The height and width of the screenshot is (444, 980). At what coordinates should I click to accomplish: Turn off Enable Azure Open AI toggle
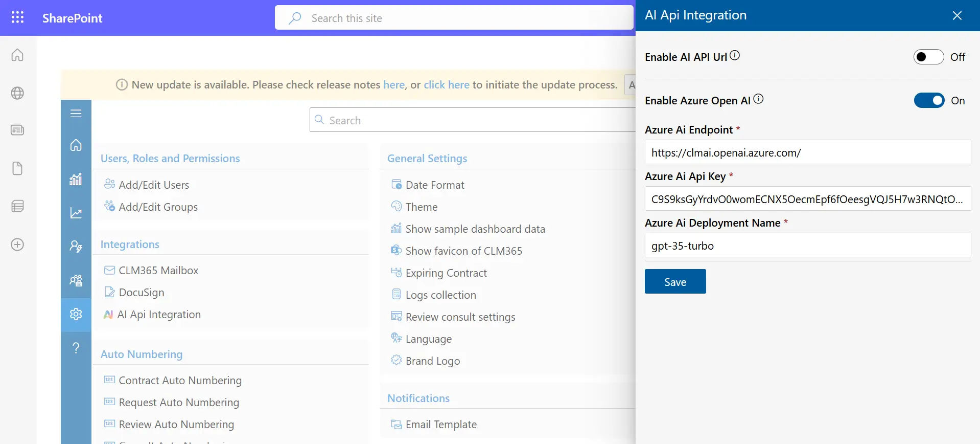click(929, 100)
